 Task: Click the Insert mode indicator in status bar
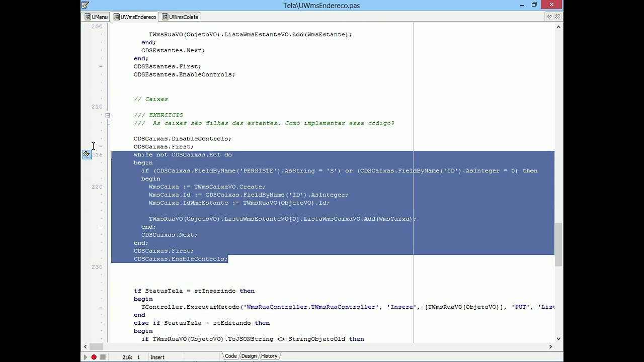[x=157, y=357]
